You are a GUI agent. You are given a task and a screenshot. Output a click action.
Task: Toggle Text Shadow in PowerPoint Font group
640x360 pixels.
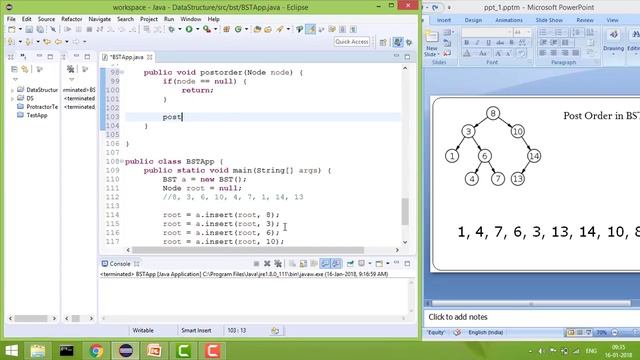[511, 42]
